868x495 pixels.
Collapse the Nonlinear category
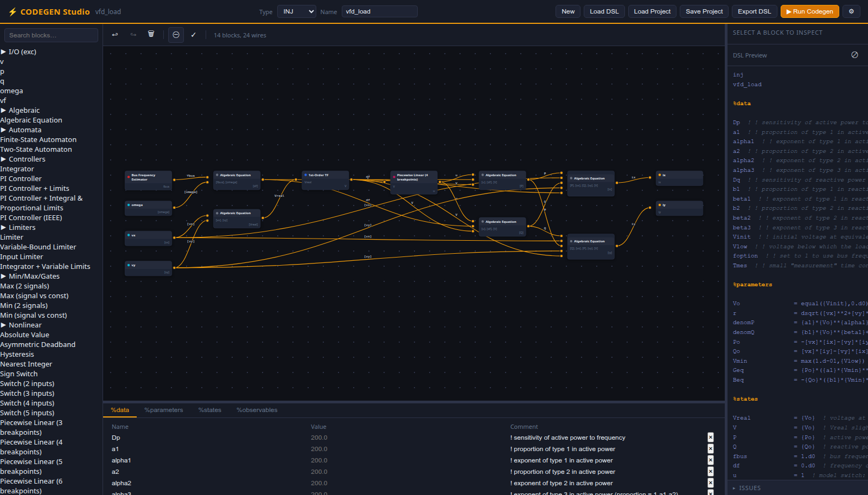tap(21, 325)
